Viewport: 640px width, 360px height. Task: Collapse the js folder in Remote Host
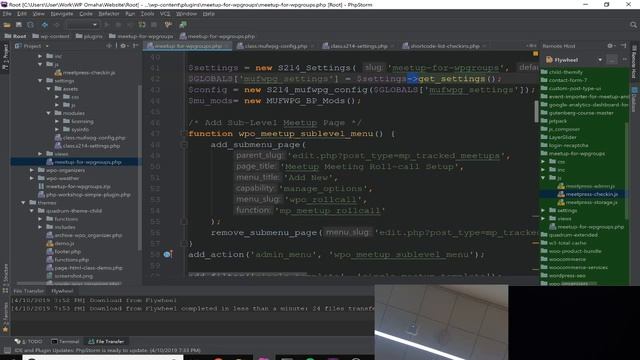tap(543, 178)
